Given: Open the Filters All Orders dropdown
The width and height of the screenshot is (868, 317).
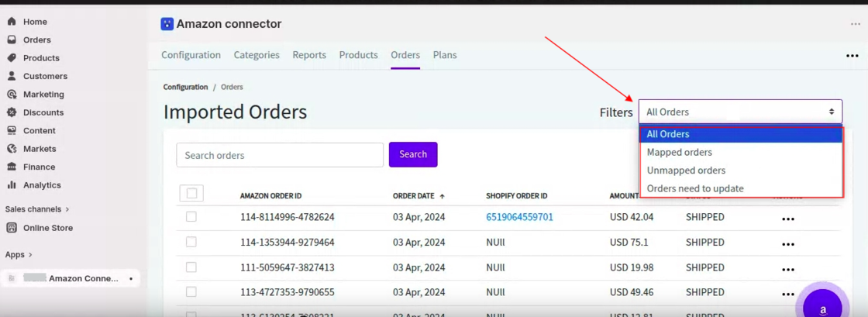Looking at the screenshot, I should point(740,112).
